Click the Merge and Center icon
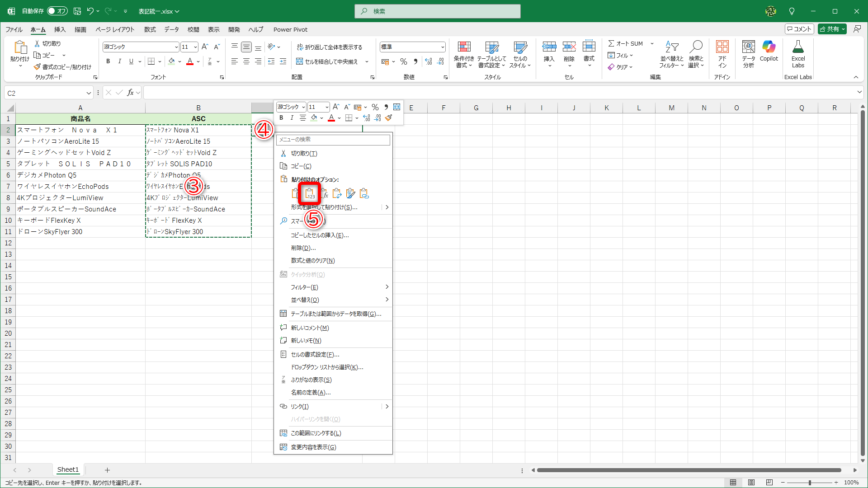The height and width of the screenshot is (488, 868). [300, 61]
